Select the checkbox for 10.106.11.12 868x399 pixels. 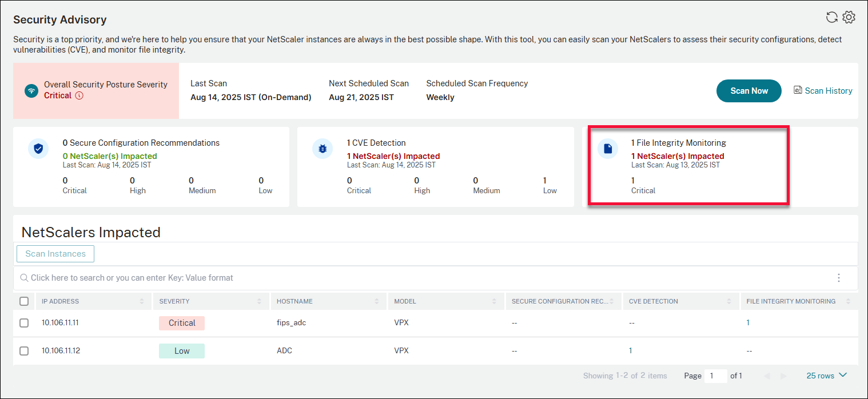[x=24, y=351]
